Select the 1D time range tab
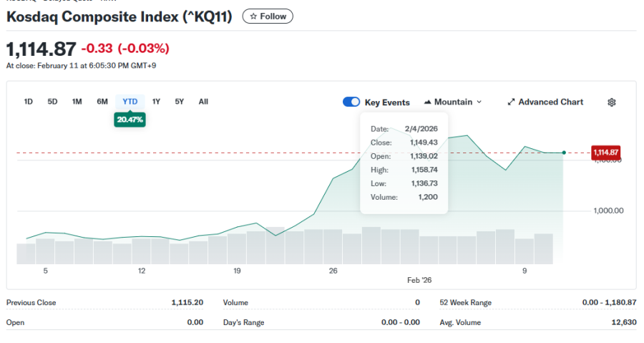The image size is (644, 343). coord(29,102)
